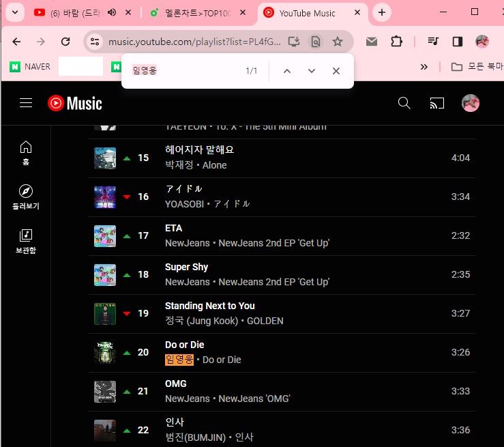504x447 pixels.
Task: Open the Extensions puzzle icon
Action: (x=396, y=42)
